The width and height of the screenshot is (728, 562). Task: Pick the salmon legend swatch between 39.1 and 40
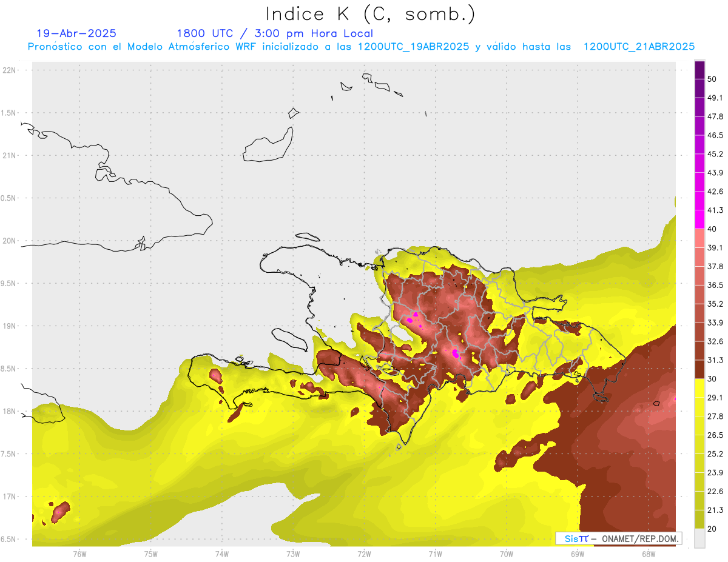700,238
